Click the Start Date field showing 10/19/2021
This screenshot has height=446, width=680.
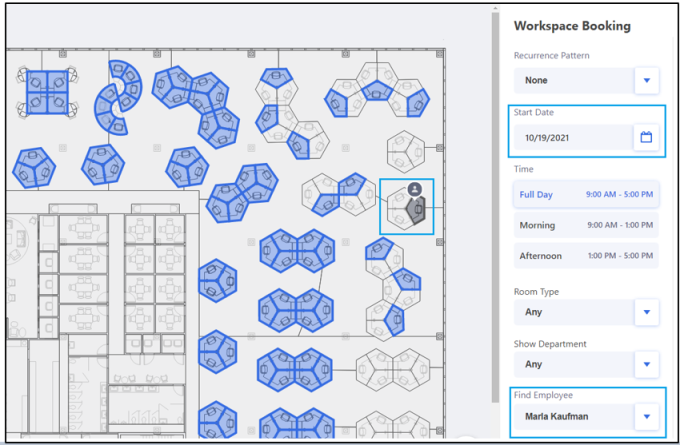574,138
